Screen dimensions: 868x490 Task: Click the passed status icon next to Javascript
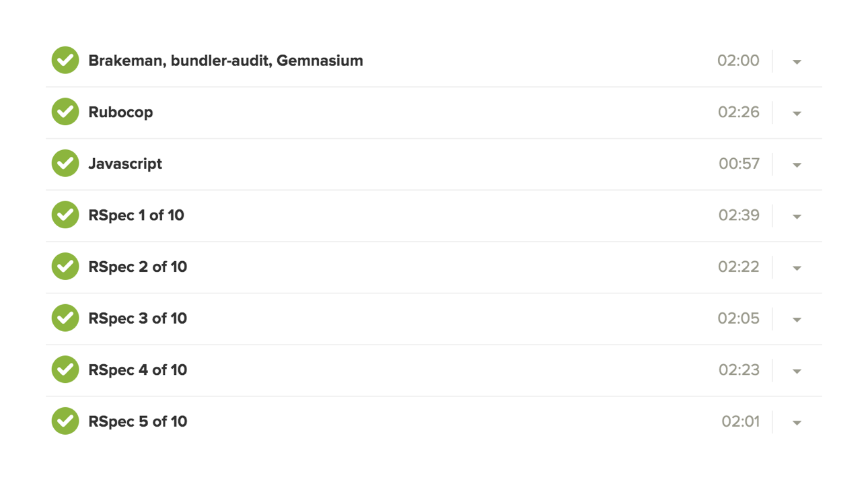click(x=65, y=164)
